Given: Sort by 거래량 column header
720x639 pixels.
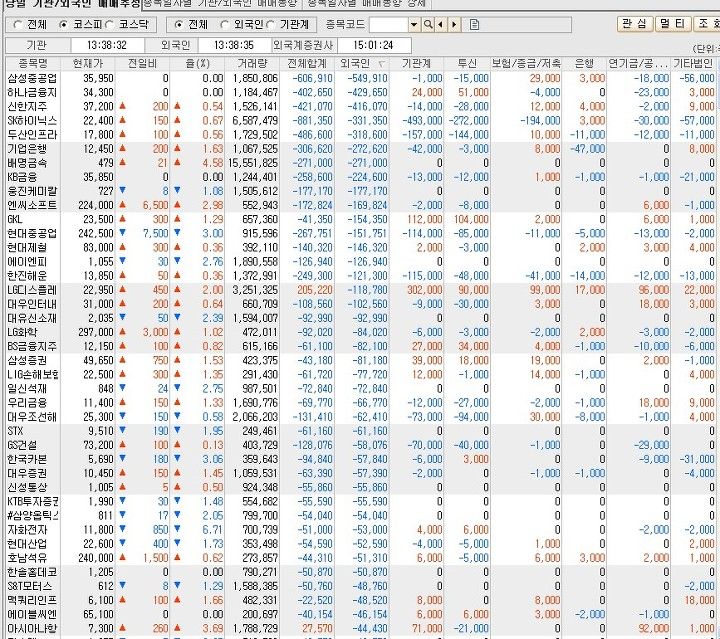Looking at the screenshot, I should tap(252, 63).
